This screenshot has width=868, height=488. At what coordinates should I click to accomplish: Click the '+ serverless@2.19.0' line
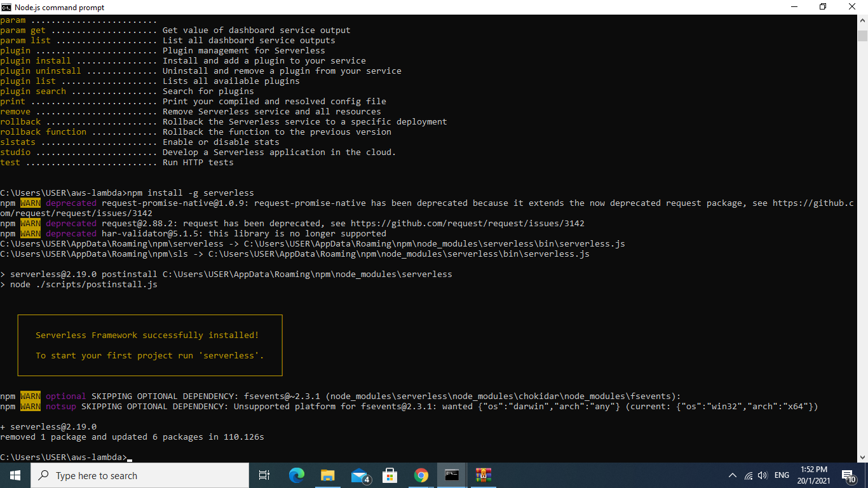tap(48, 426)
